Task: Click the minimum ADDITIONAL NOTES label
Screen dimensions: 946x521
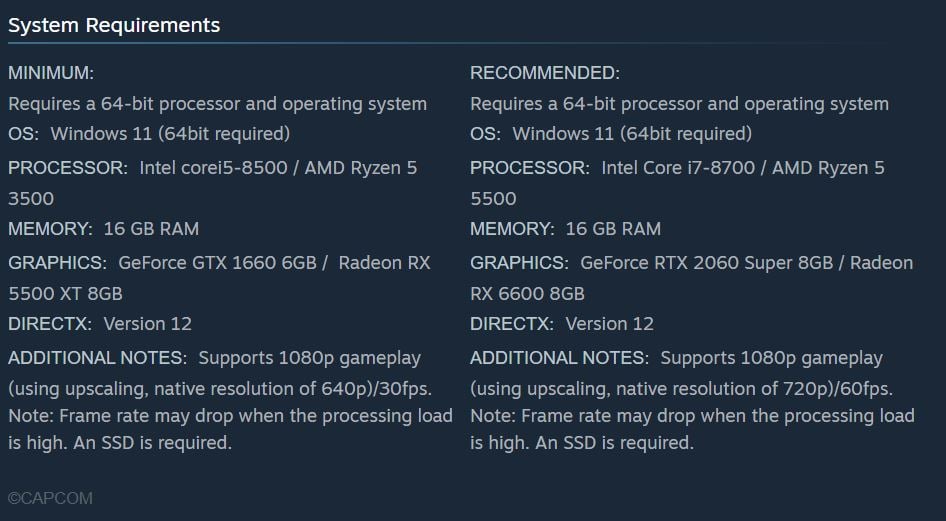Action: click(97, 358)
